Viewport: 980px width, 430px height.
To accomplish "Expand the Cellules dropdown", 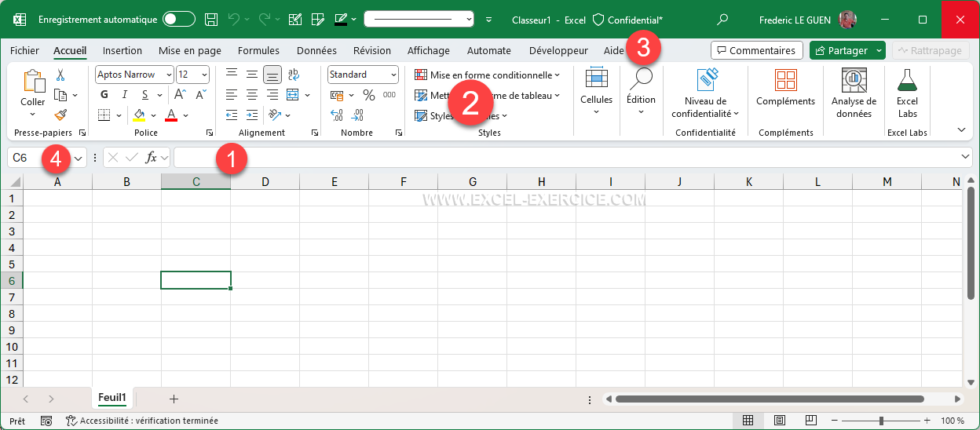I will click(597, 111).
